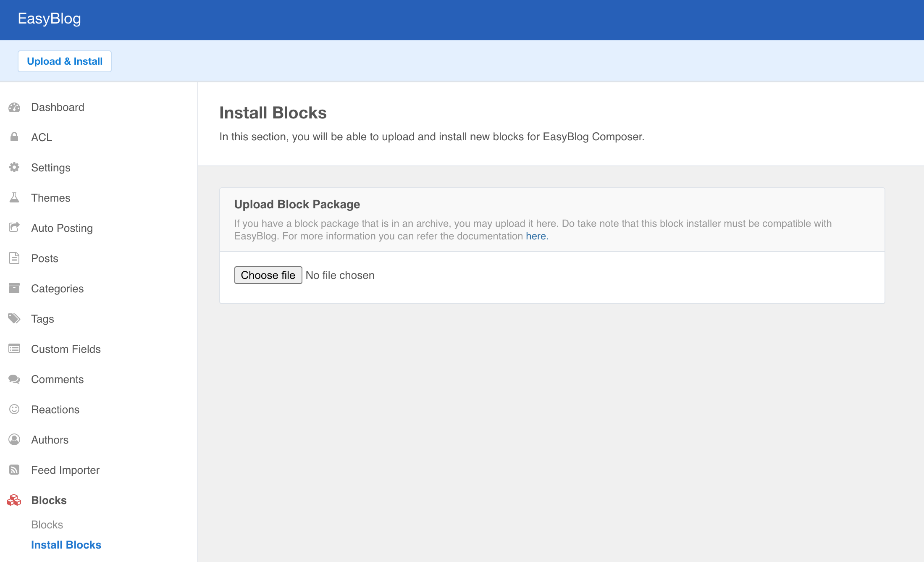
Task: Click the Categories archive box icon
Action: tap(14, 288)
